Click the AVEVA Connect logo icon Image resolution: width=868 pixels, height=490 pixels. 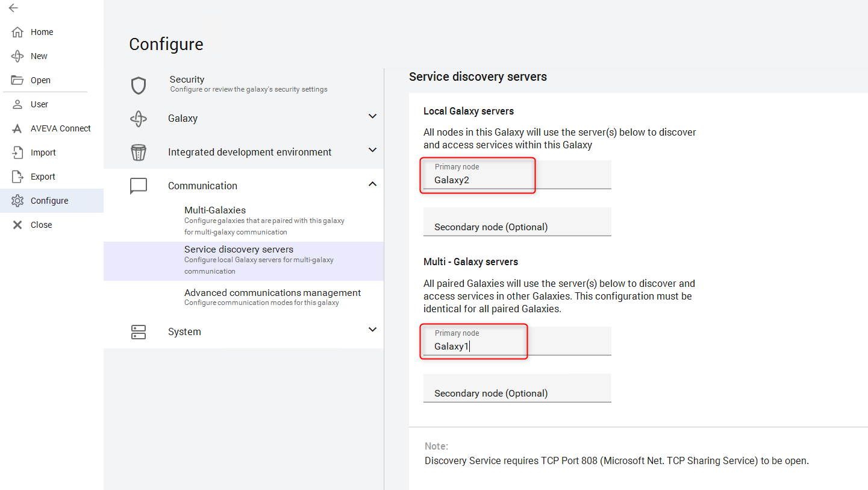pyautogui.click(x=17, y=128)
